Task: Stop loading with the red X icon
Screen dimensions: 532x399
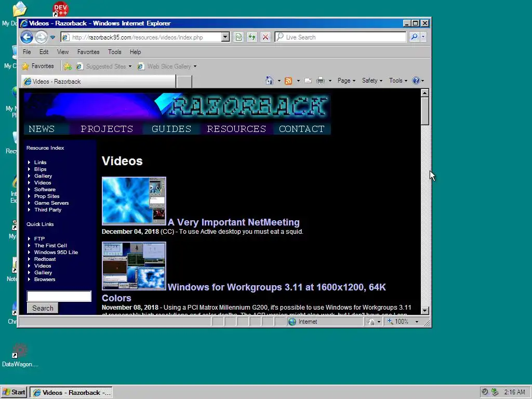Action: 265,37
